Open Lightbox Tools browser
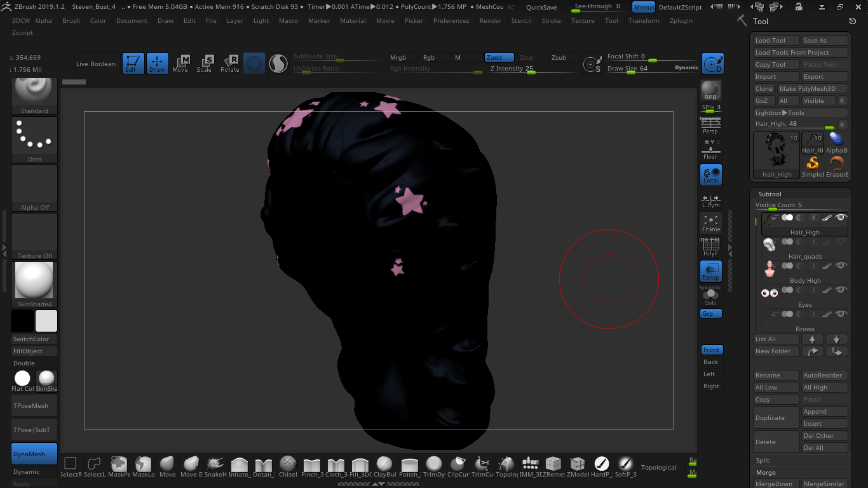Screen dimensions: 868x488 (x=801, y=112)
